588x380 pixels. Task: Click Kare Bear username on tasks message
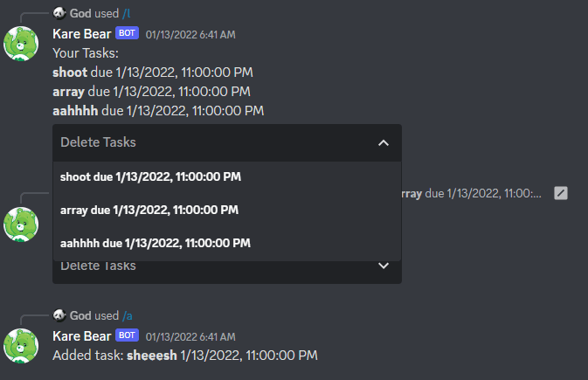coord(82,34)
